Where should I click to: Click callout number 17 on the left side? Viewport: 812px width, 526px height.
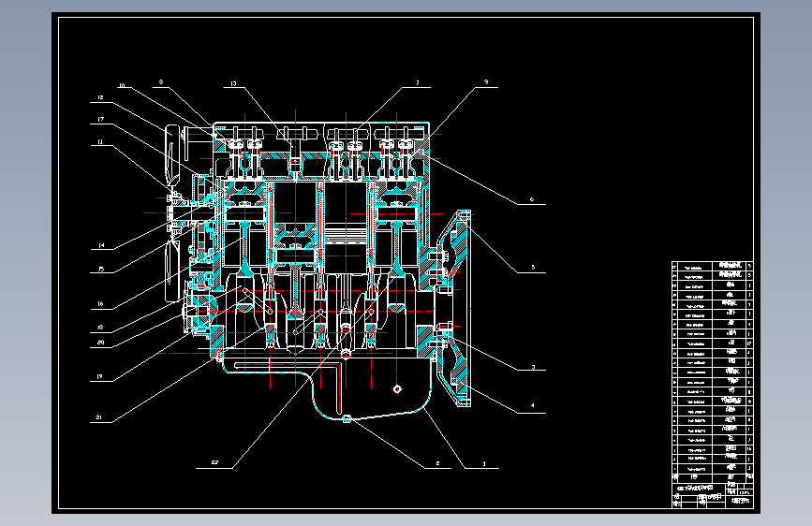coord(100,119)
